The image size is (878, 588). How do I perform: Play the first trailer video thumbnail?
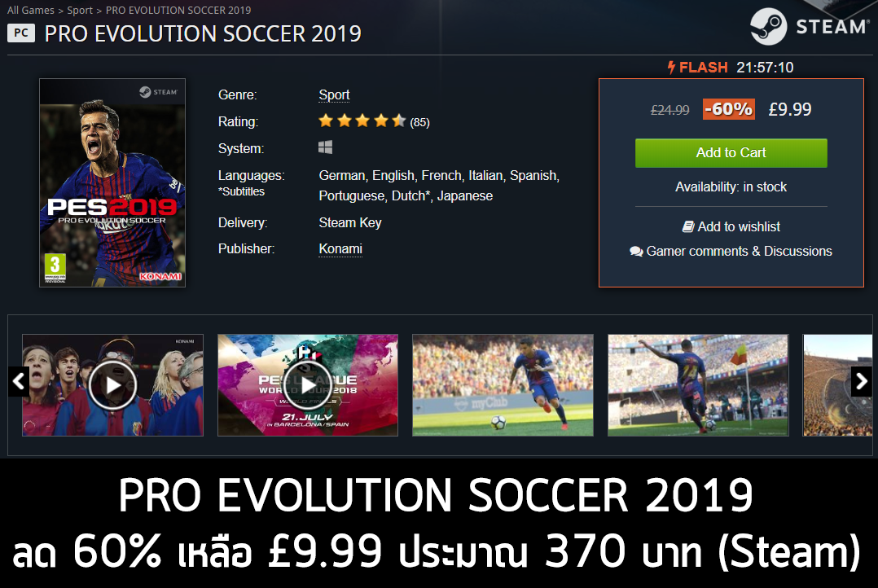(112, 385)
